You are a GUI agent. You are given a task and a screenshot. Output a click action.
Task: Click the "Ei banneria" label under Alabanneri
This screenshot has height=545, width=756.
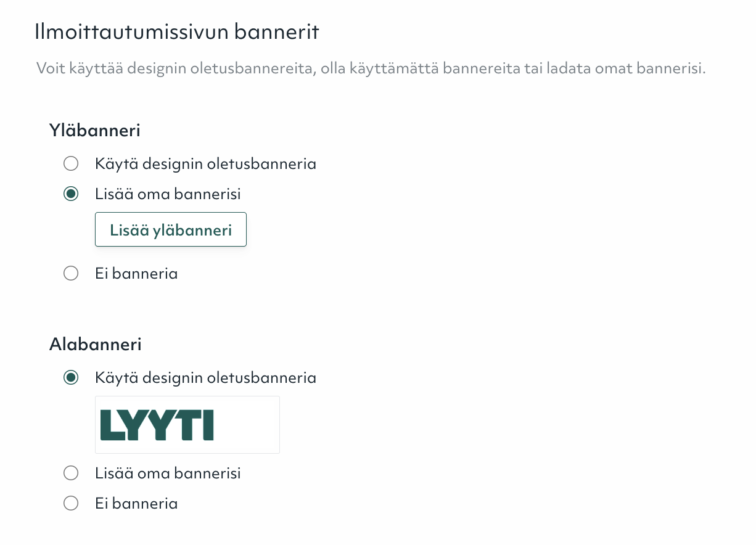coord(136,503)
